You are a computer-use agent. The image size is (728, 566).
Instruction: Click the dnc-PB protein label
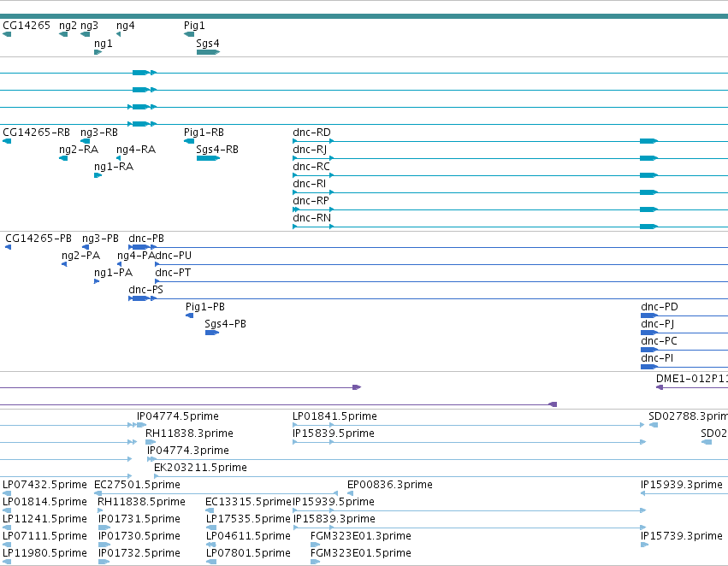(146, 239)
